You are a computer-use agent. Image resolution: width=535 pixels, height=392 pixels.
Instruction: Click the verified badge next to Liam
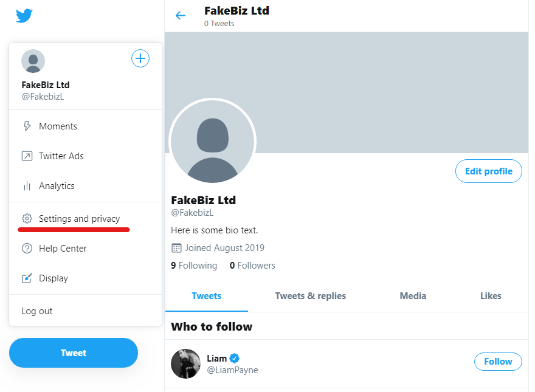[x=233, y=358]
